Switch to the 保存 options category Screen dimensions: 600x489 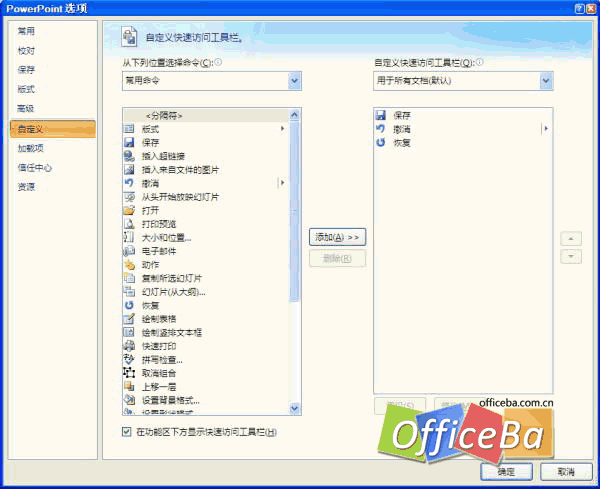[26, 70]
